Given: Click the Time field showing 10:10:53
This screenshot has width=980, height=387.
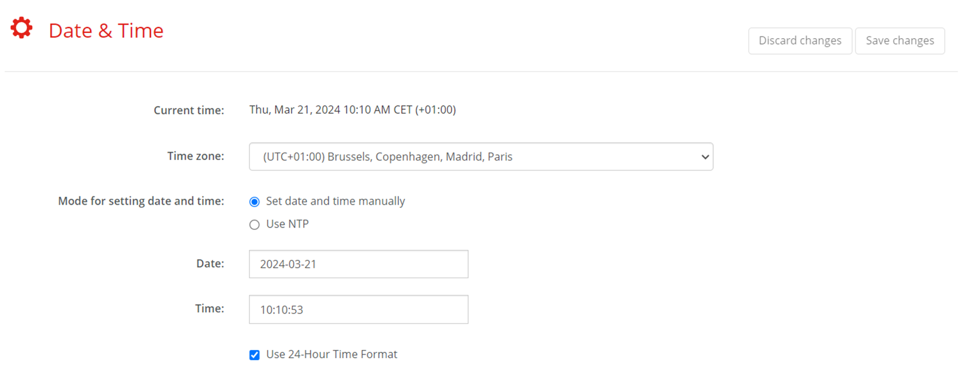Looking at the screenshot, I should click(x=358, y=310).
